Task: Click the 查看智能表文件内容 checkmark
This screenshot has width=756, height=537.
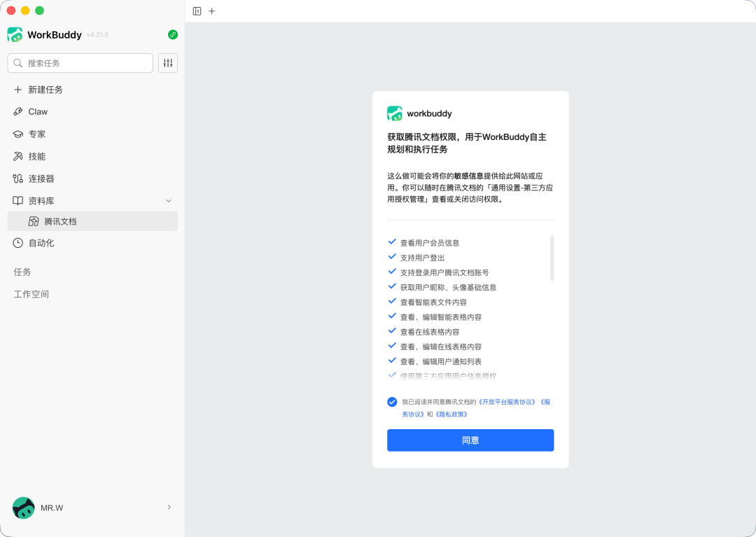Action: point(392,301)
